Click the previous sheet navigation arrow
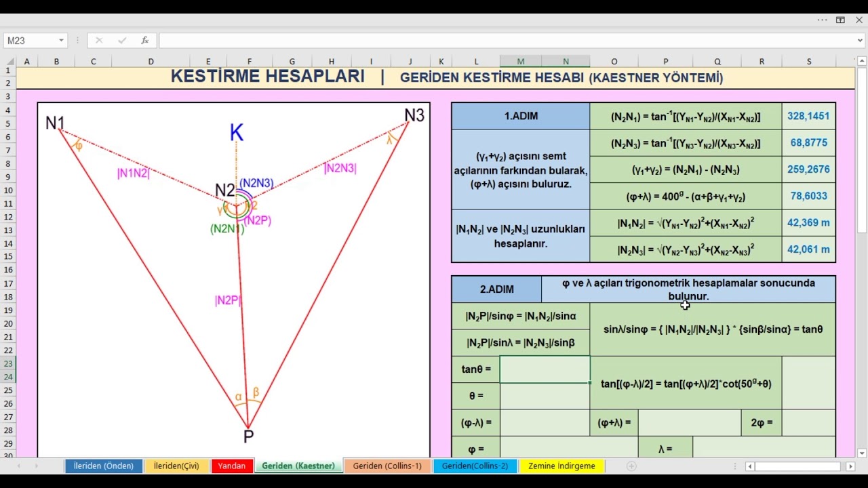This screenshot has height=488, width=868. (x=18, y=466)
